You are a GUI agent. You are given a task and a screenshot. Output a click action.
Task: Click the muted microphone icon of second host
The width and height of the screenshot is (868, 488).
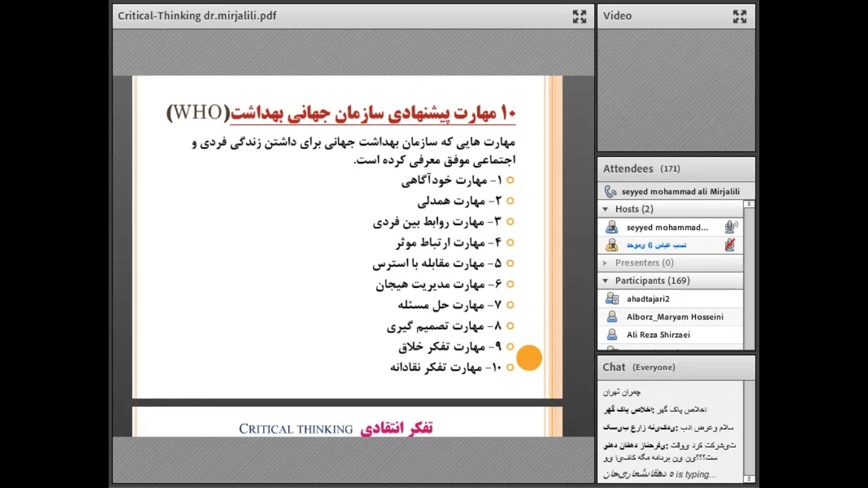point(730,245)
